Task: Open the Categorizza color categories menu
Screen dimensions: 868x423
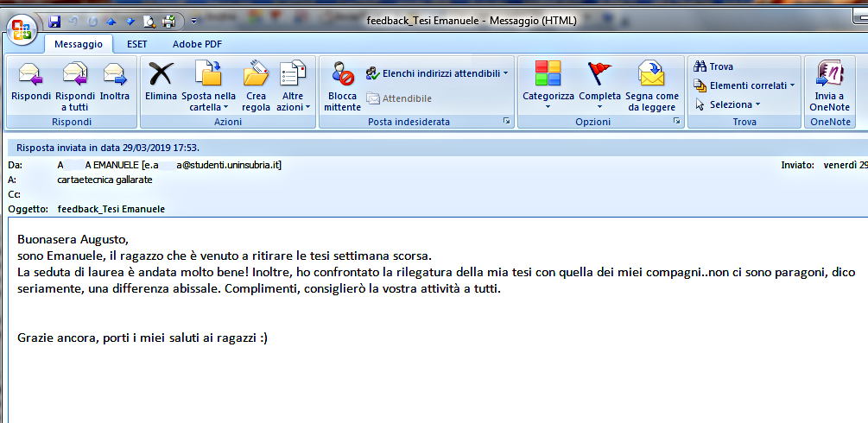Action: click(x=548, y=85)
